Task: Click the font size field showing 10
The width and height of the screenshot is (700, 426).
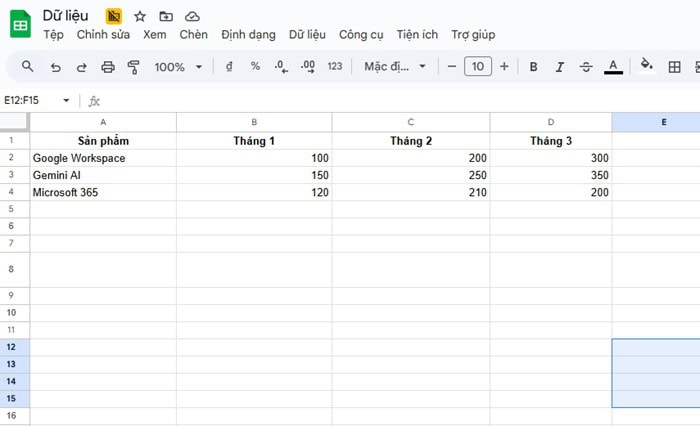Action: [478, 67]
